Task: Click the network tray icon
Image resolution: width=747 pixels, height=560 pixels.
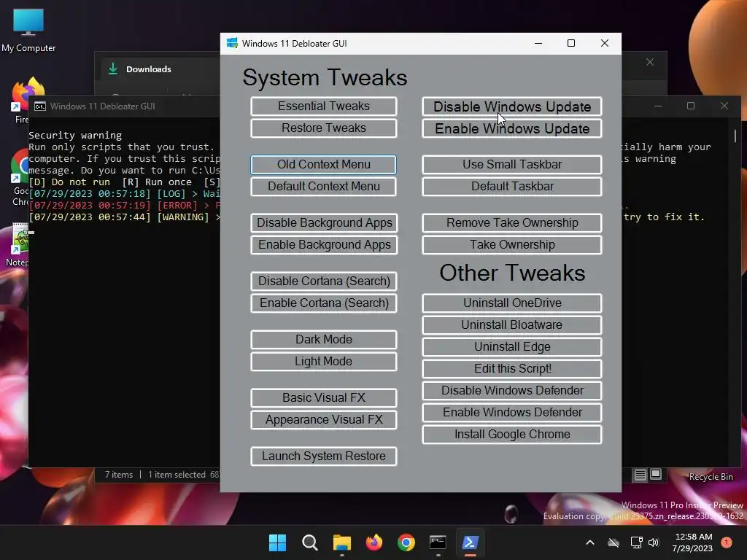Action: point(636,542)
